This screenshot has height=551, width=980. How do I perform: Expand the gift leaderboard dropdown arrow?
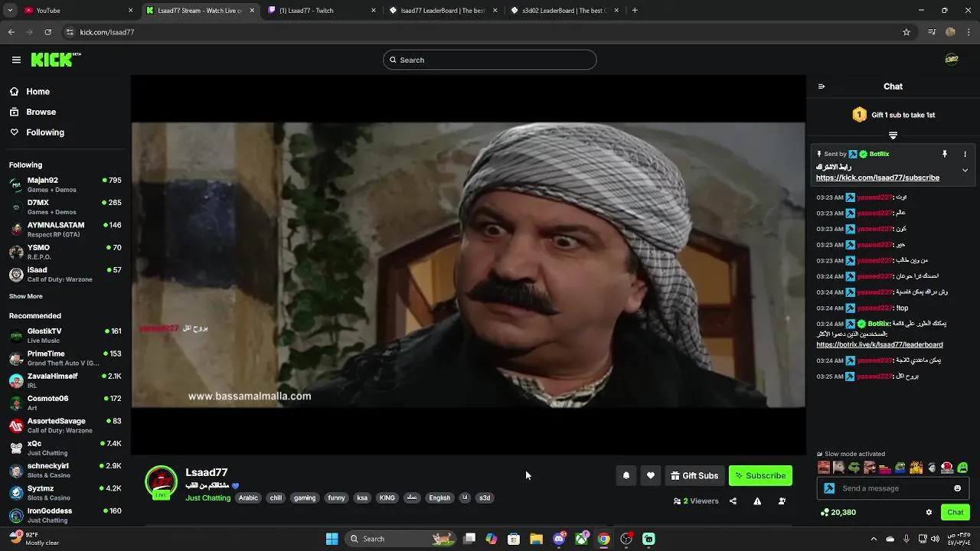pos(893,135)
